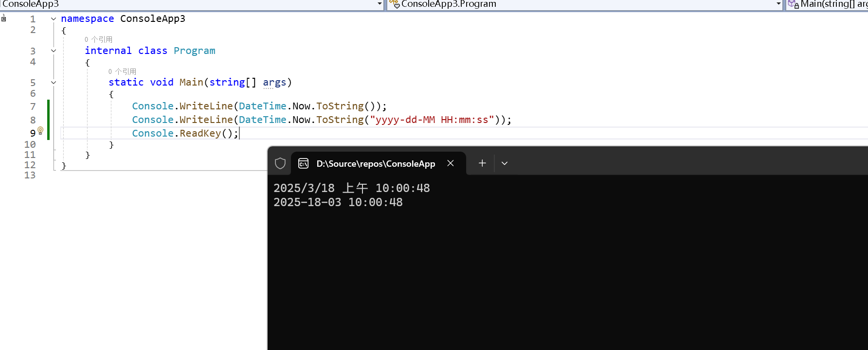
Task: Open a new terminal tab with the plus button
Action: coord(482,163)
